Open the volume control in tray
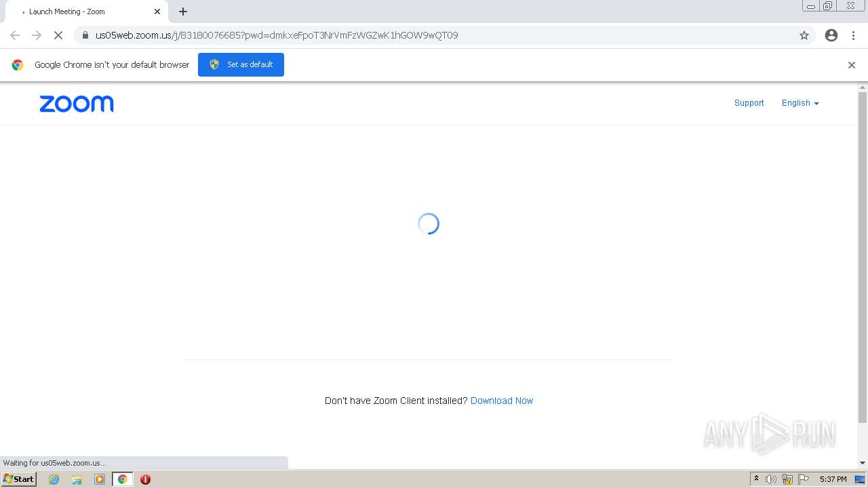Image resolution: width=868 pixels, height=488 pixels. pos(770,479)
